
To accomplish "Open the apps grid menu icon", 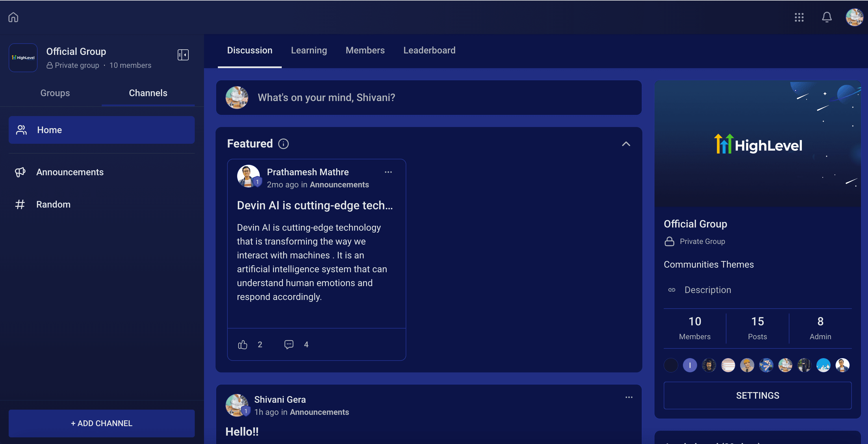I will 799,17.
